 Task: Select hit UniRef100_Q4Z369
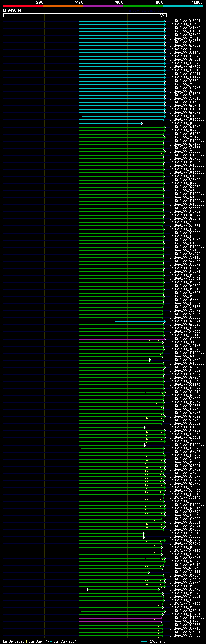[x=185, y=547]
